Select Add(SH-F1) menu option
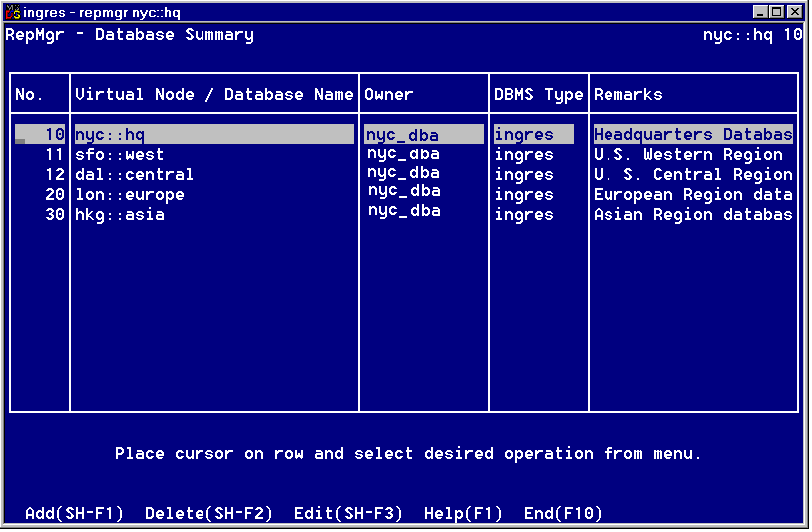This screenshot has height=532, width=812. coord(74,513)
